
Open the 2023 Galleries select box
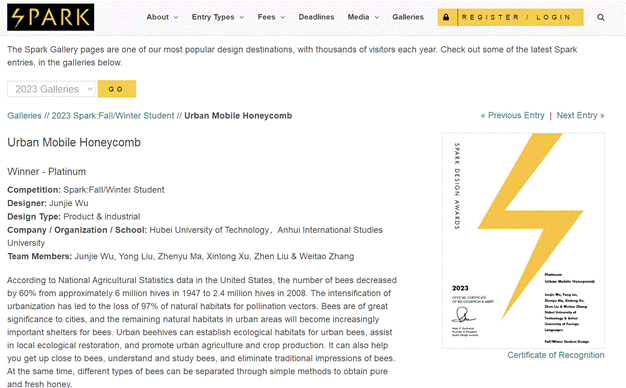click(51, 89)
